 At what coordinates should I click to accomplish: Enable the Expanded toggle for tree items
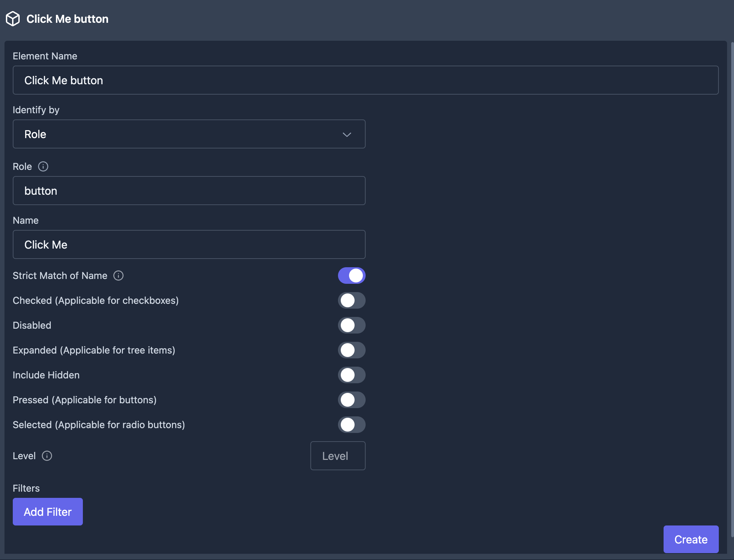click(351, 350)
